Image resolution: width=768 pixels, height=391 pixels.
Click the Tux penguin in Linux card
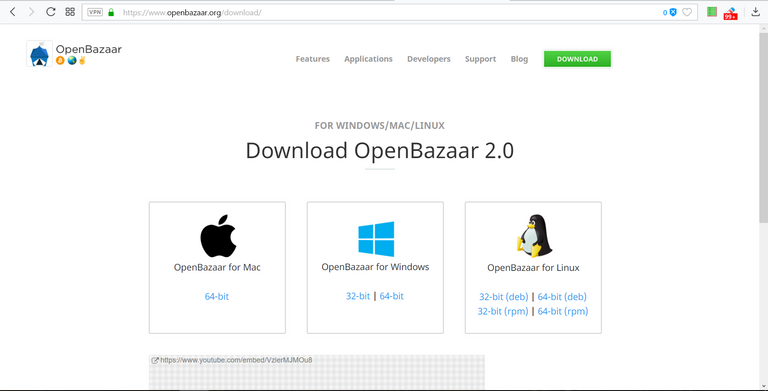click(x=534, y=236)
